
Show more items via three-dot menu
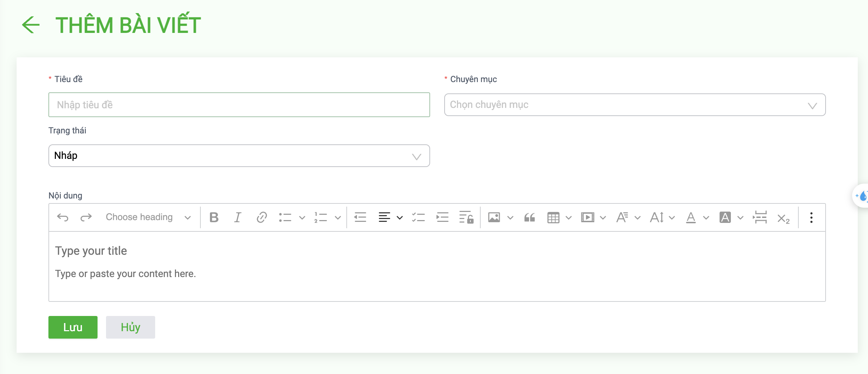[811, 217]
